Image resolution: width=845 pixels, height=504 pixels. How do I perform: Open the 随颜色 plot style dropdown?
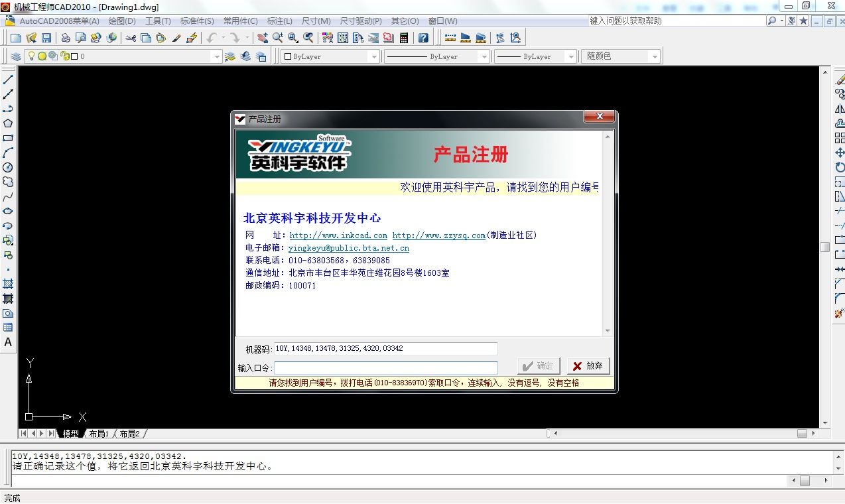(x=655, y=57)
